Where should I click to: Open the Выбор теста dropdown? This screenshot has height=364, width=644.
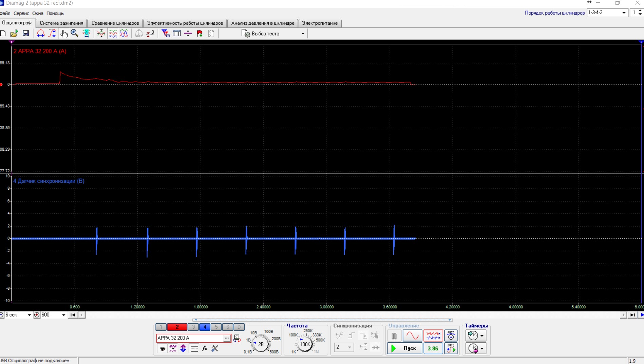[x=273, y=34]
